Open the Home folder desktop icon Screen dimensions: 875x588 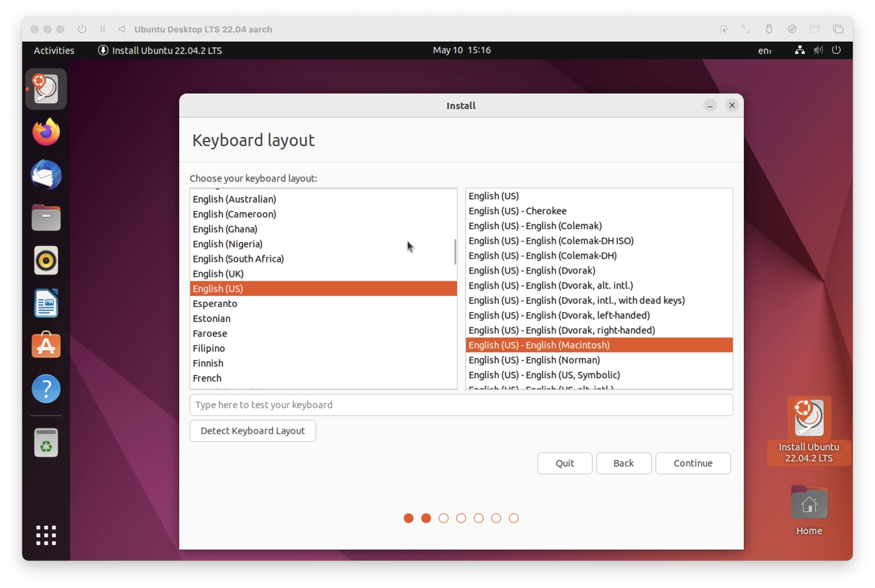point(809,511)
